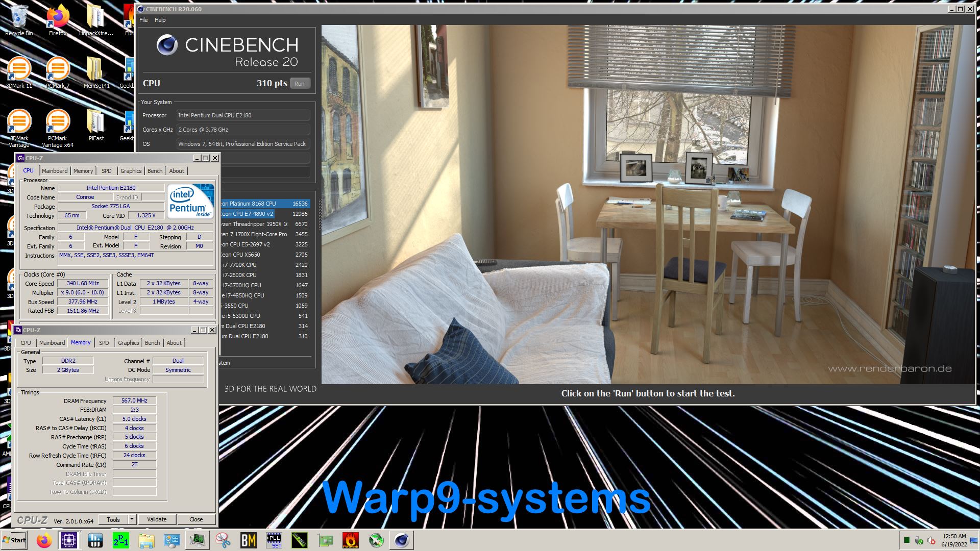Open the LinpackXtreme folder on desktop
Screen dimensions: 980x551
pyautogui.click(x=95, y=20)
